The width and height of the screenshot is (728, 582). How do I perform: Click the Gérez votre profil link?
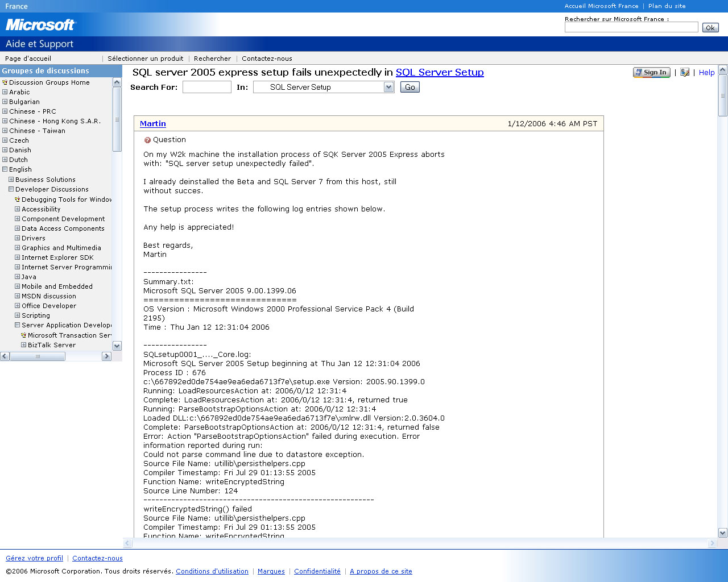click(34, 558)
